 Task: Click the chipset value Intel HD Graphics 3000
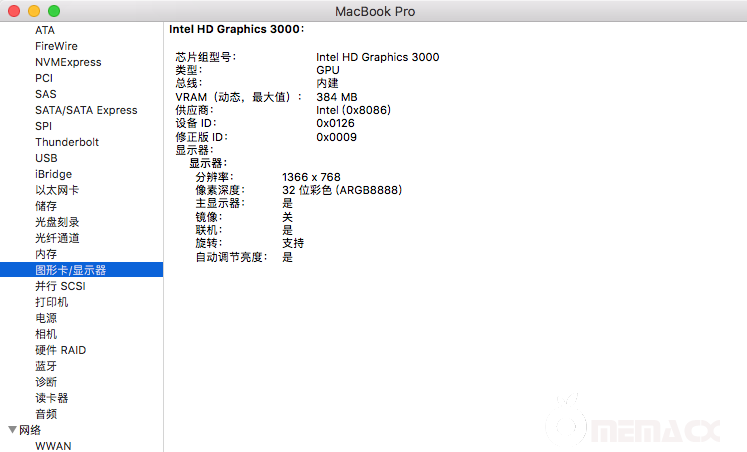coord(377,57)
